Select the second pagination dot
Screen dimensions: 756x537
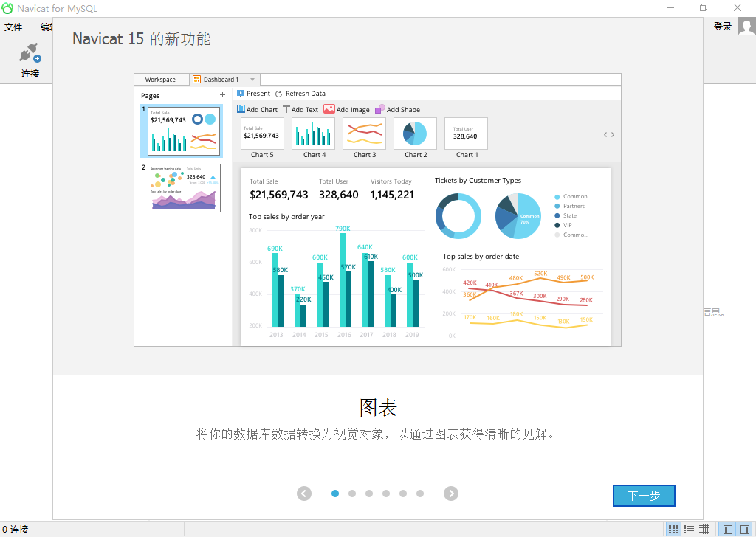point(352,493)
